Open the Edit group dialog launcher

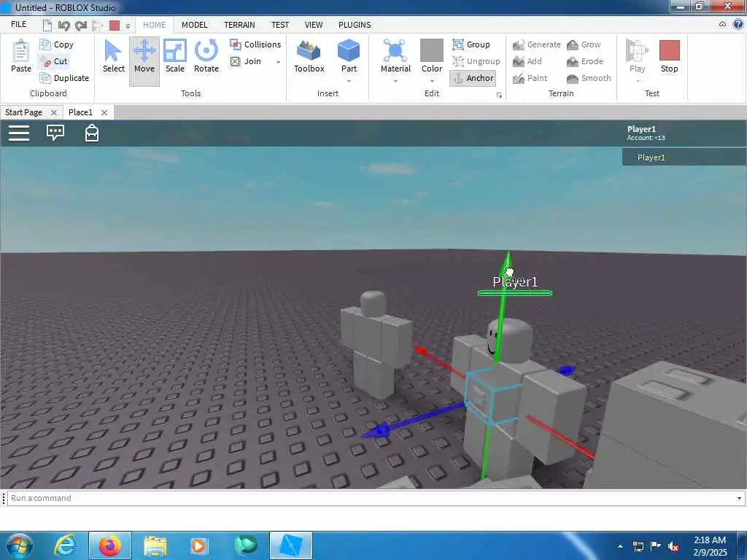point(499,96)
